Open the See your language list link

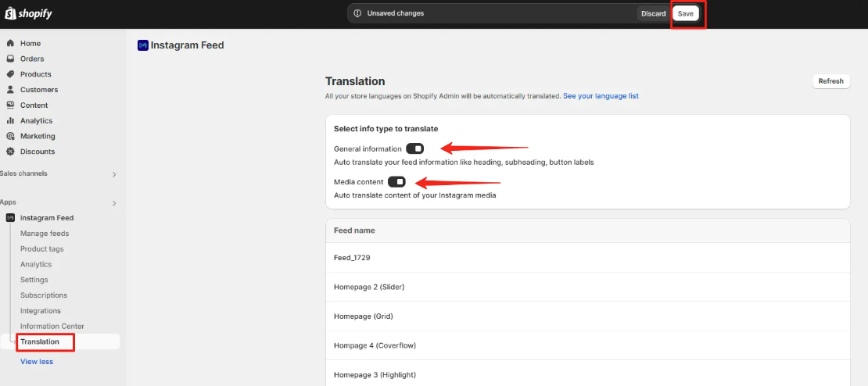coord(601,96)
